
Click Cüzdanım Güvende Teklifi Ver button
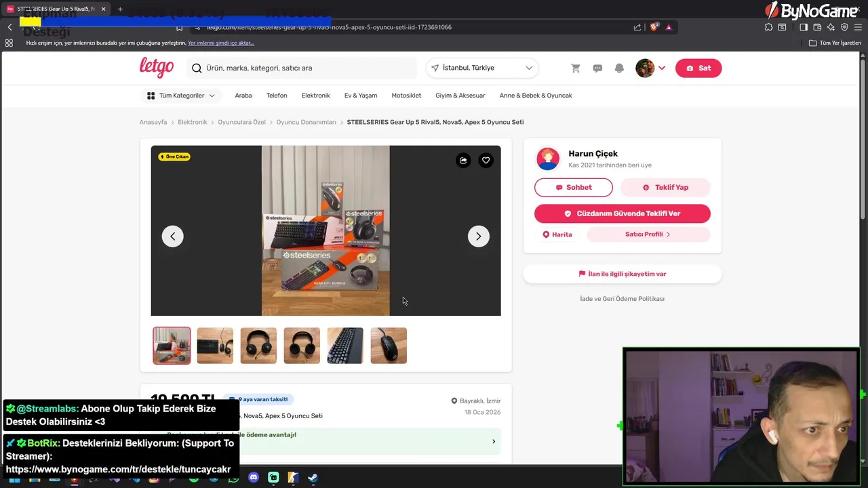(x=623, y=213)
